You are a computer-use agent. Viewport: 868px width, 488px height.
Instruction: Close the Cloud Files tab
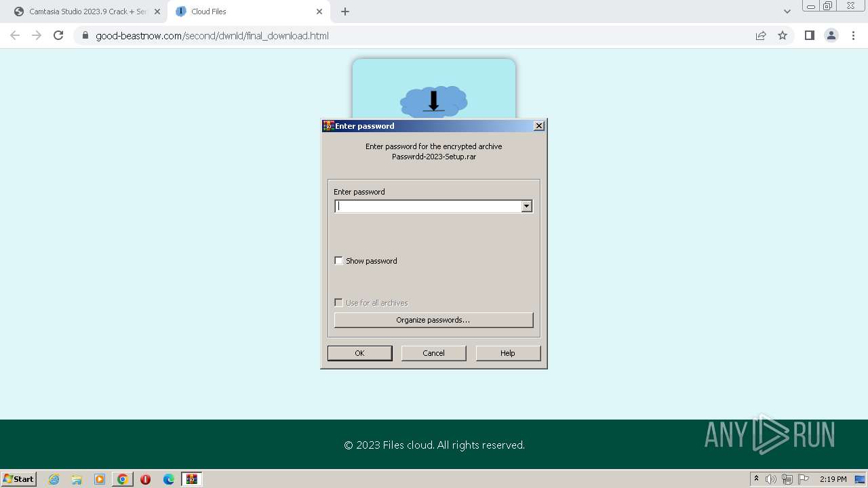pos(319,12)
